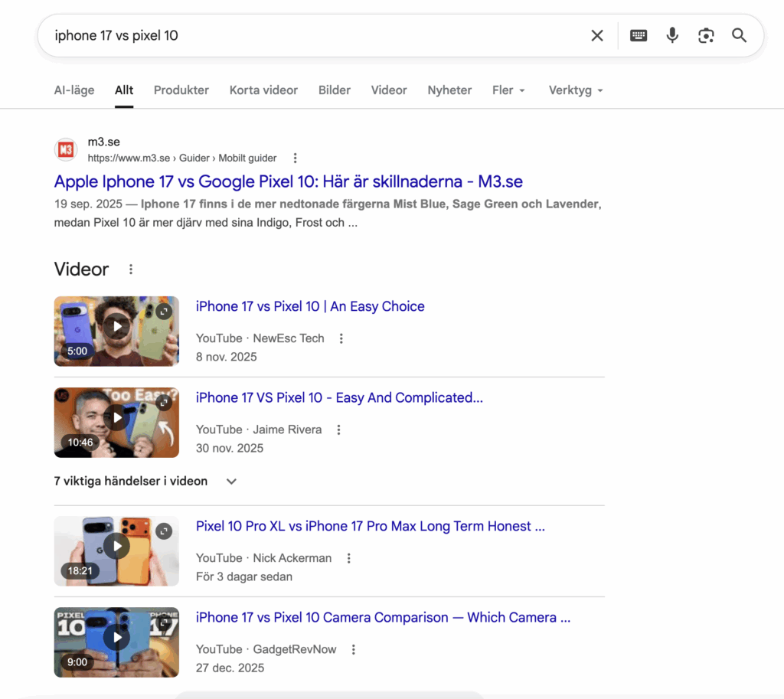Click the 30 nov. 2025 date text
784x699 pixels.
click(x=230, y=449)
